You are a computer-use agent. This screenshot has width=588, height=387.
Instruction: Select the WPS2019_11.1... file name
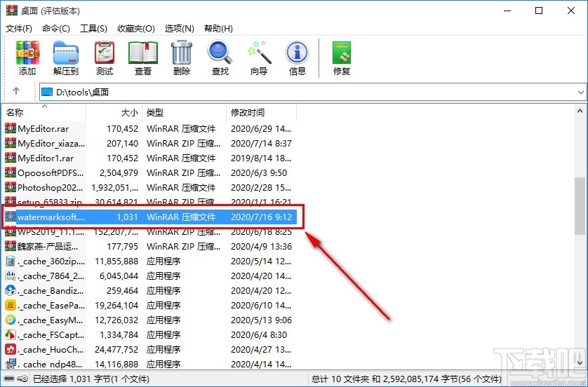coord(51,232)
